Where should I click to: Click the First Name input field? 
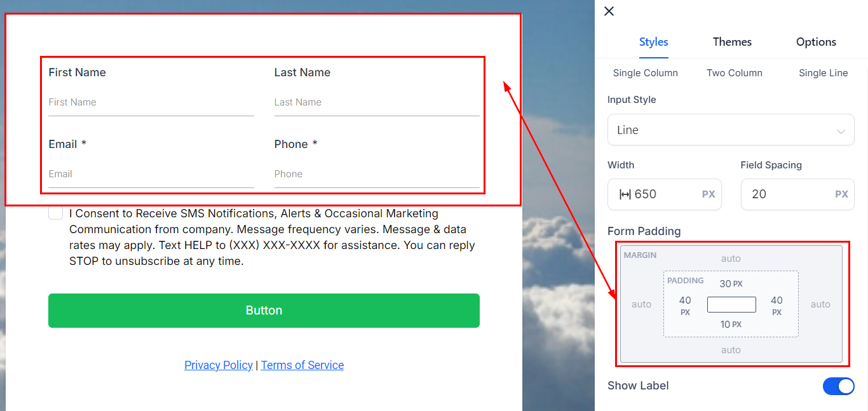tap(151, 102)
